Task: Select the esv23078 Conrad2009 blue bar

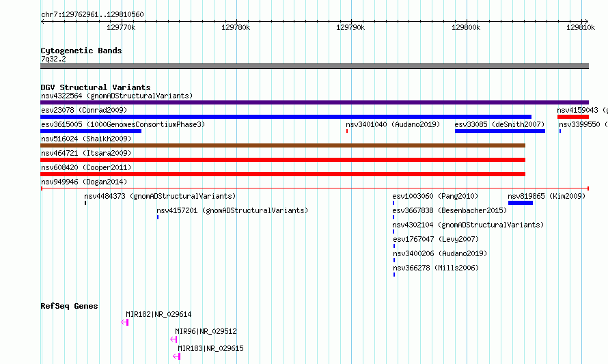Action: point(286,117)
